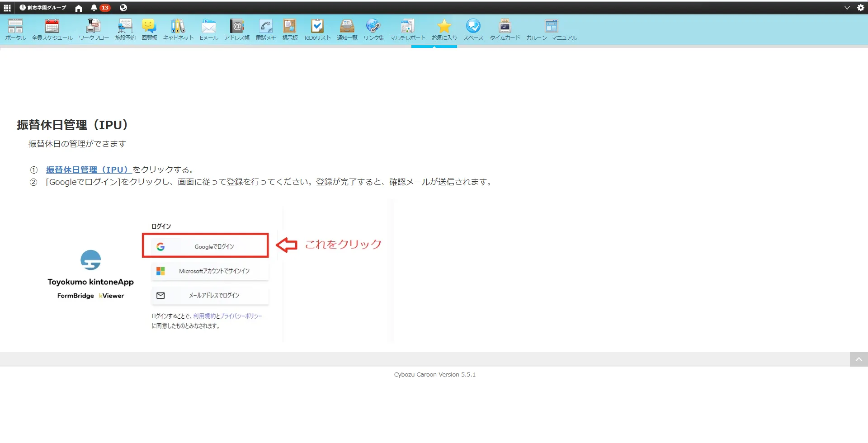The width and height of the screenshot is (868, 443).
Task: Click the scroll-to-top arrow button
Action: click(859, 359)
